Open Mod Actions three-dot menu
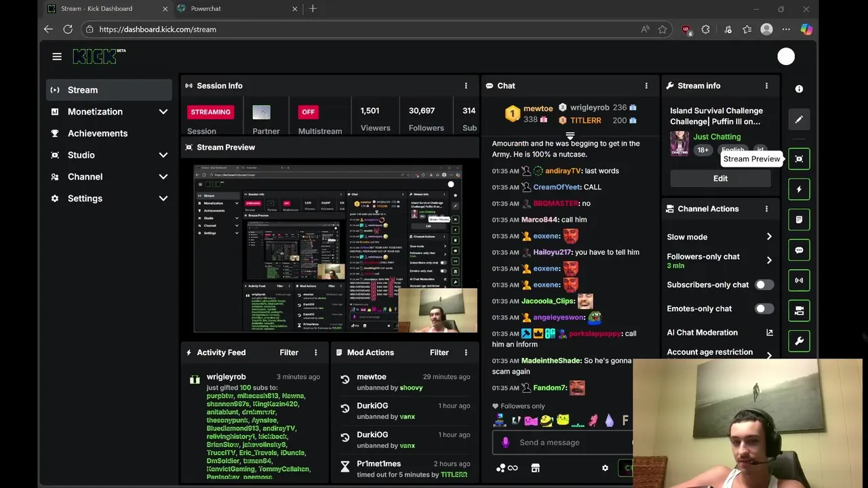868x488 pixels. [466, 352]
